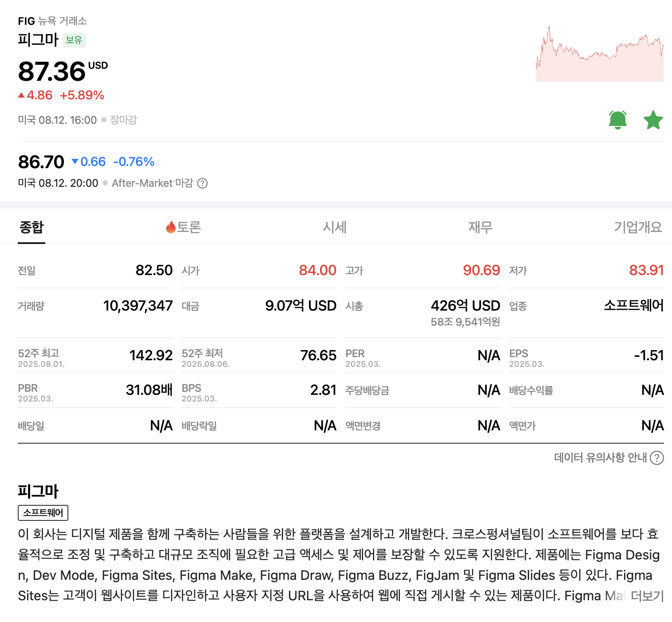
Task: Click the previous close value 82.50
Action: tap(154, 270)
